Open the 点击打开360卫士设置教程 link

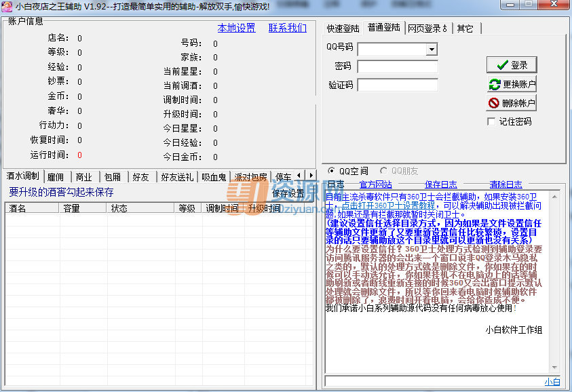click(388, 205)
